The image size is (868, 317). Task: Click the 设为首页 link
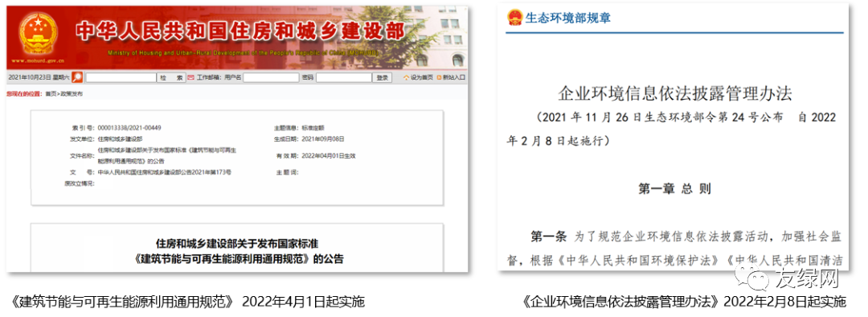tap(422, 77)
